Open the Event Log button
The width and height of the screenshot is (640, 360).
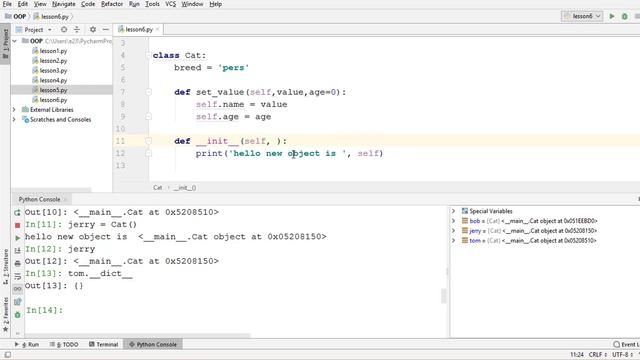(627, 344)
